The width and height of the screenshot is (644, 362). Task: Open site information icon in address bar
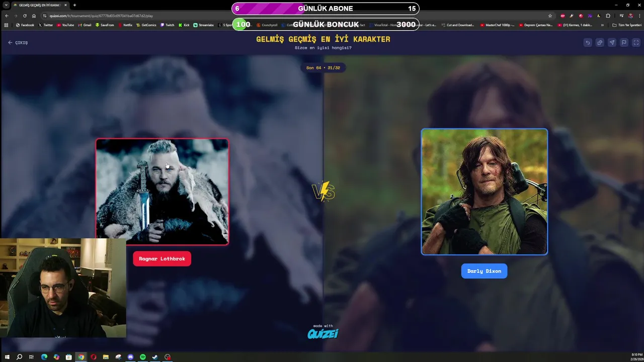(x=45, y=16)
